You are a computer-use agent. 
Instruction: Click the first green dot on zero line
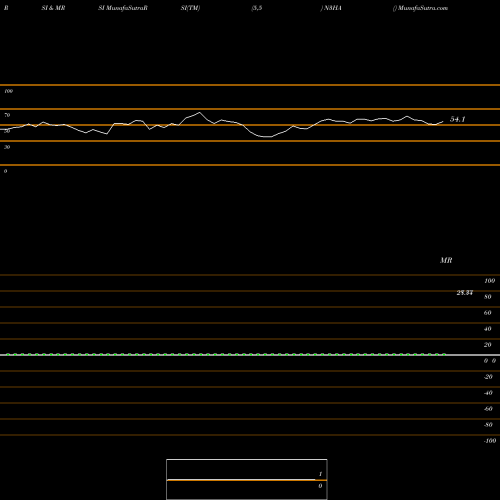[8, 354]
